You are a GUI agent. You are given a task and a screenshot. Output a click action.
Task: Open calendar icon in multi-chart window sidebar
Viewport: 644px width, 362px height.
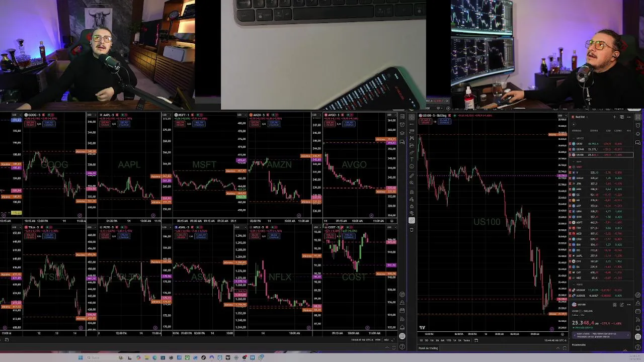(x=402, y=310)
